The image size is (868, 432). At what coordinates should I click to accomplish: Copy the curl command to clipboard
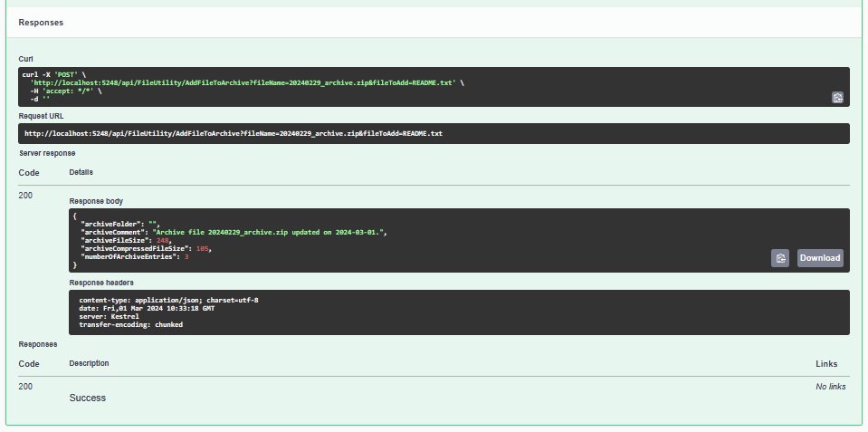(837, 98)
